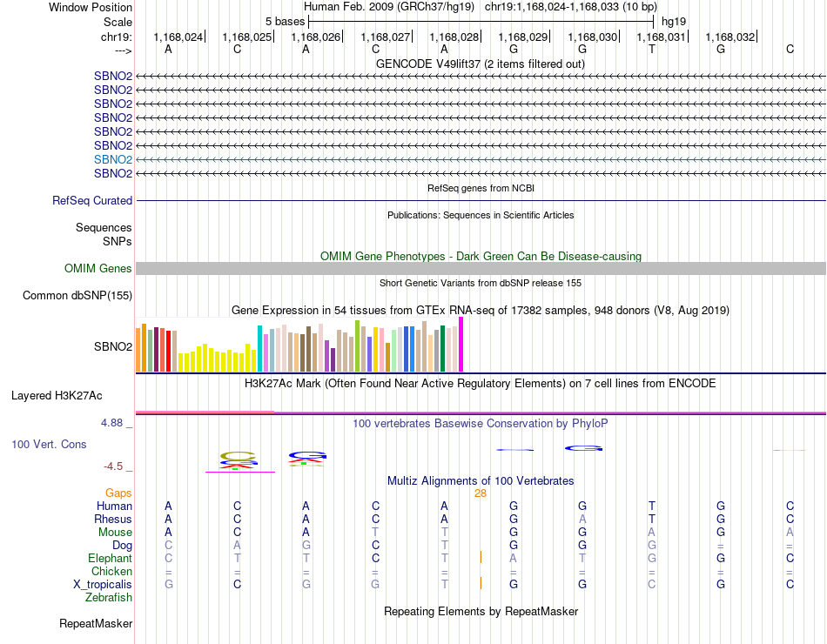This screenshot has height=644, width=827.
Task: Open the PhyloP Basewise Conservation title
Action: [481, 423]
